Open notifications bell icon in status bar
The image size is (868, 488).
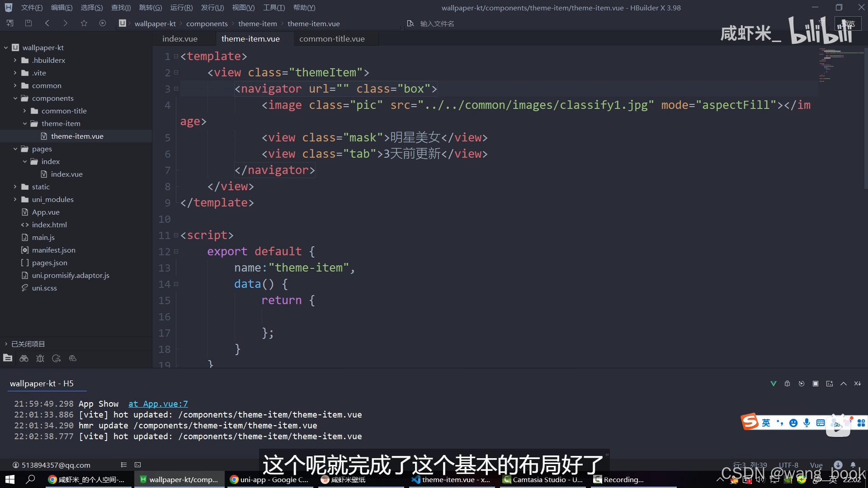coord(853,465)
